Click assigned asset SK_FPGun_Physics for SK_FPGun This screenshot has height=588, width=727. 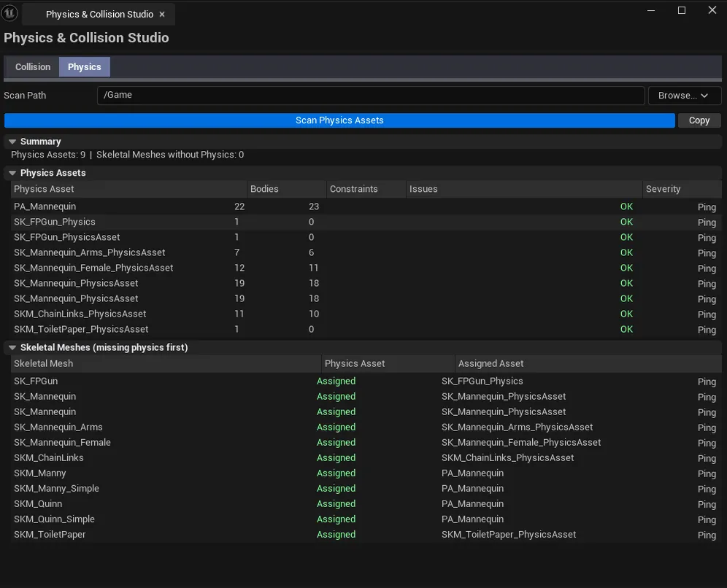pyautogui.click(x=482, y=382)
